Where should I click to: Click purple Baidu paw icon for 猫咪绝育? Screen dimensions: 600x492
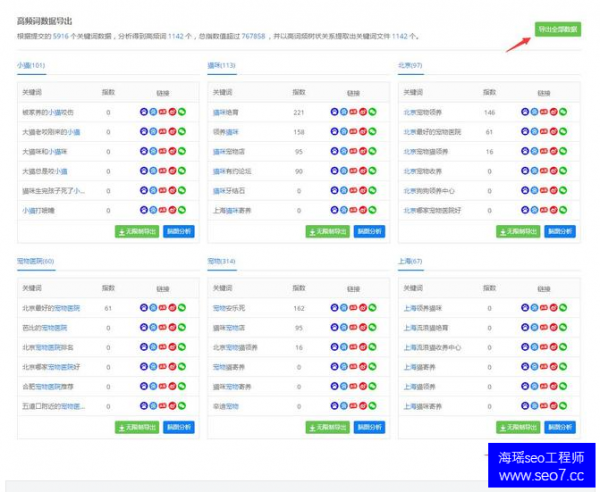point(334,112)
